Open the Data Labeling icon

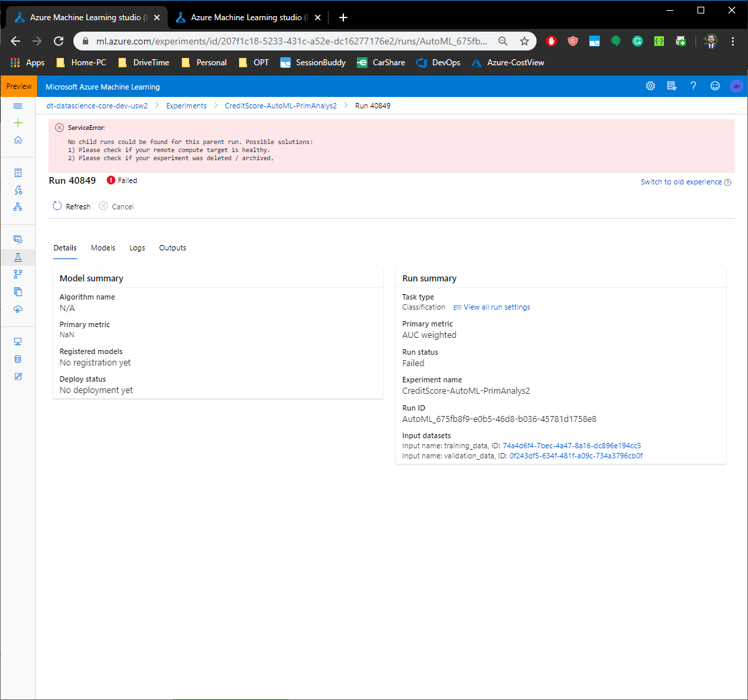click(18, 376)
